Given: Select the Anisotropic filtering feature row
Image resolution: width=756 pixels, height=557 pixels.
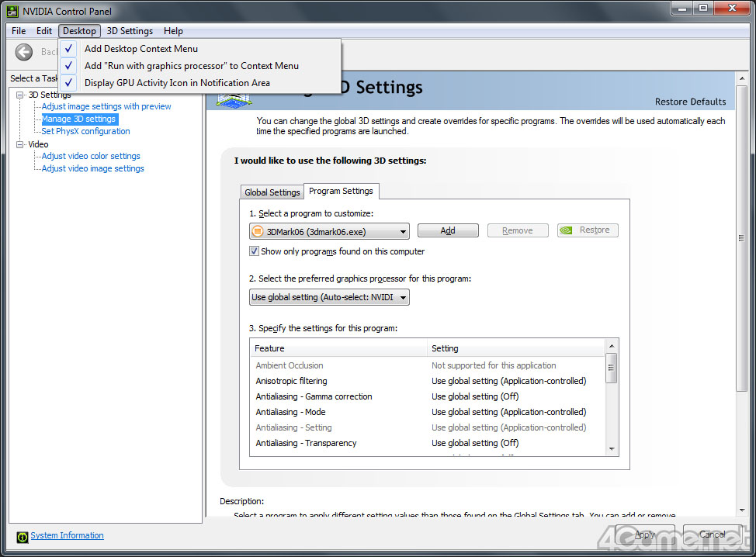Looking at the screenshot, I should pos(428,381).
